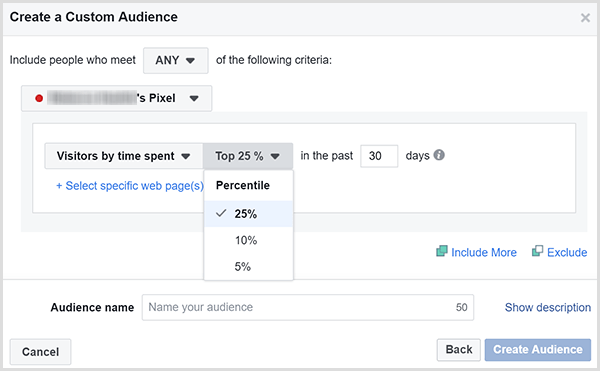Click the 'in the past' label

click(x=327, y=156)
